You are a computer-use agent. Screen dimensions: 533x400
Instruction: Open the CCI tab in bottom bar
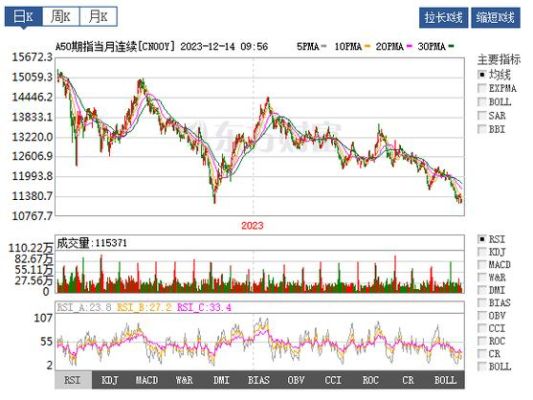333,380
